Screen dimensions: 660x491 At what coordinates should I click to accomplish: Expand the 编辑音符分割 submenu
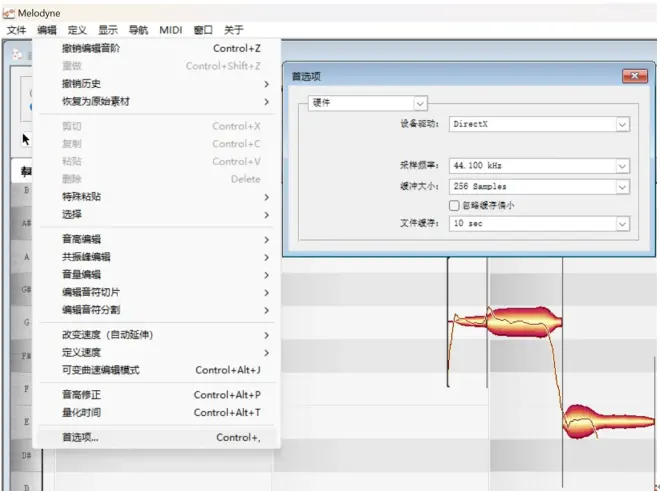pyautogui.click(x=157, y=310)
